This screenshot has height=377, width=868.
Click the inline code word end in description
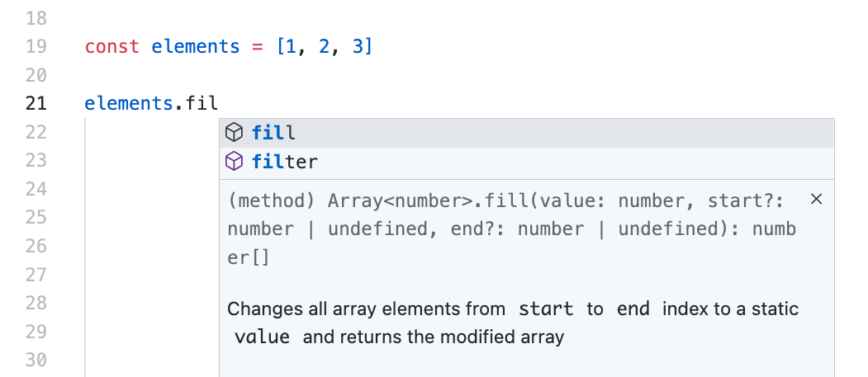click(633, 309)
